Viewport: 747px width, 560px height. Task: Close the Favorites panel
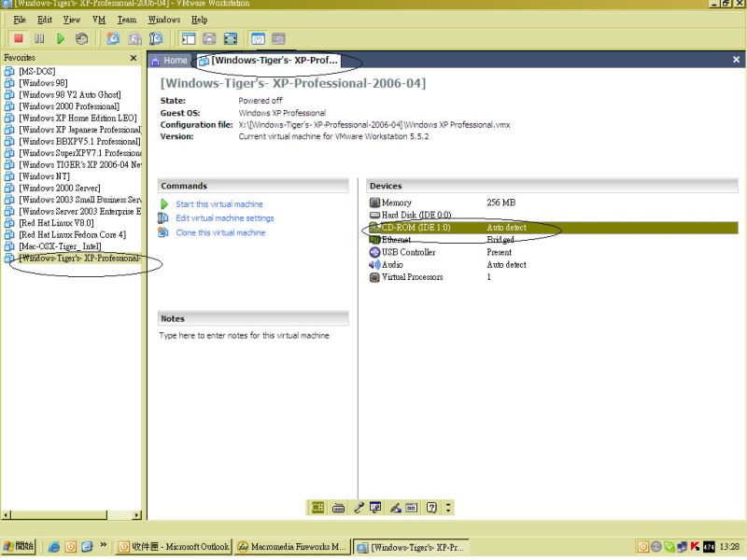[134, 58]
